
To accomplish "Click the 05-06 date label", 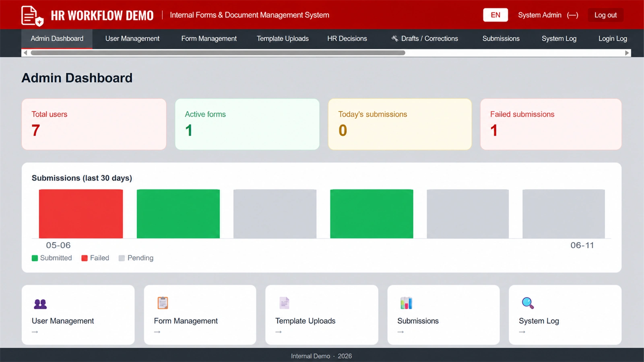I will point(58,245).
